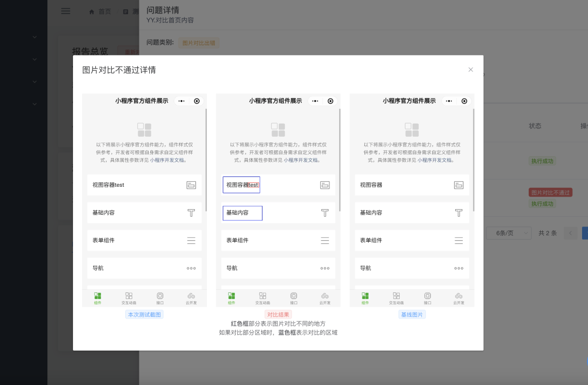Select the 组件 tab in 本次测试截图 screenshot
Viewport: 588px width, 385px height.
tap(97, 298)
